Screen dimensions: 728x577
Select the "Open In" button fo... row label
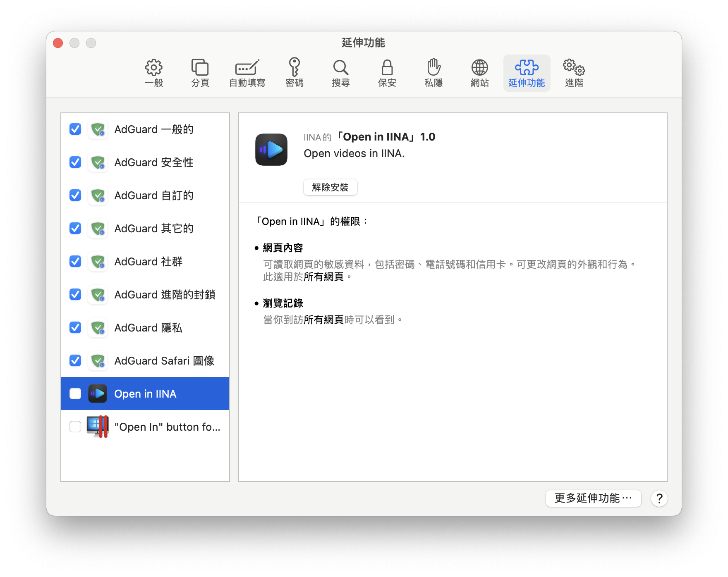pyautogui.click(x=168, y=427)
